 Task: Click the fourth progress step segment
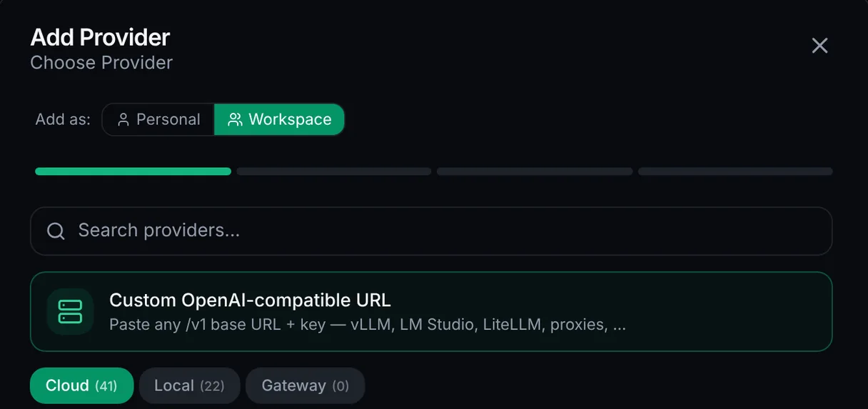tap(735, 171)
